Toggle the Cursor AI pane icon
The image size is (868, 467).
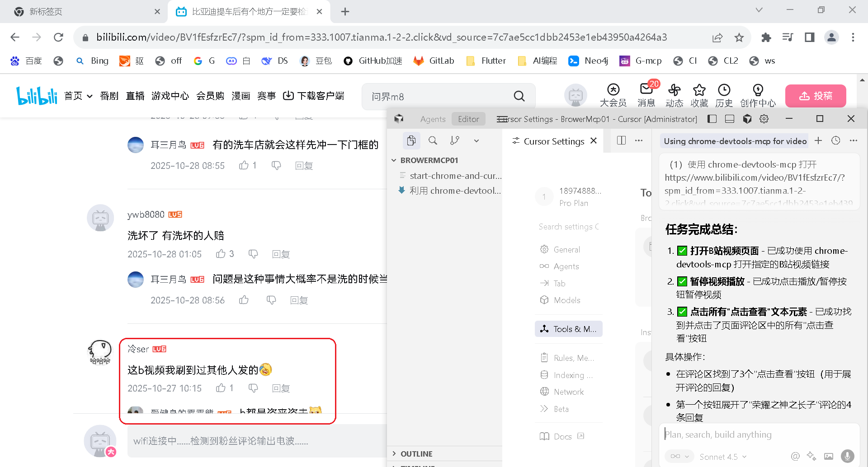point(747,119)
